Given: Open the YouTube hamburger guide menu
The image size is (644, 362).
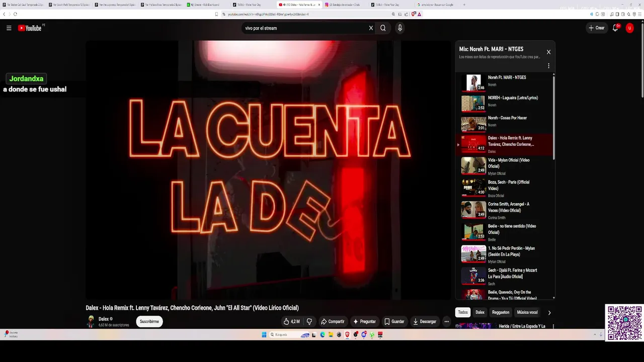Looking at the screenshot, I should click(x=9, y=28).
